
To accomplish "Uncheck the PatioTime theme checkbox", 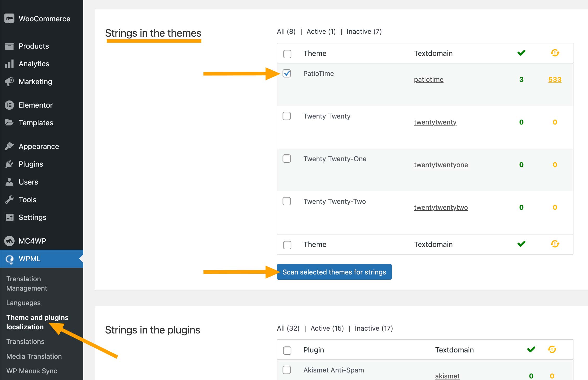I will 287,73.
